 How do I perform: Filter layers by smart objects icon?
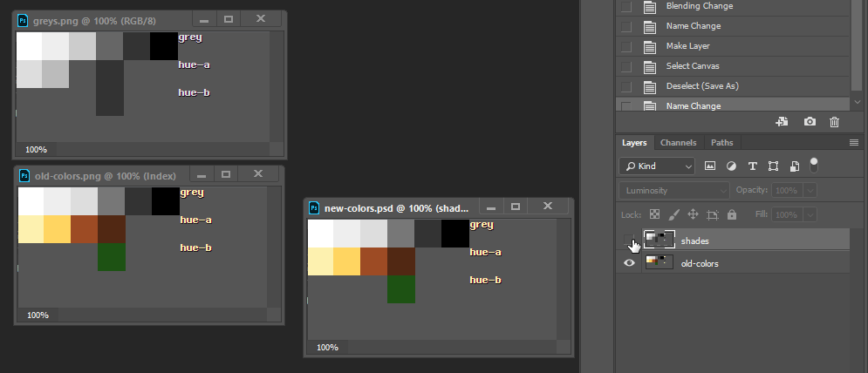(794, 166)
